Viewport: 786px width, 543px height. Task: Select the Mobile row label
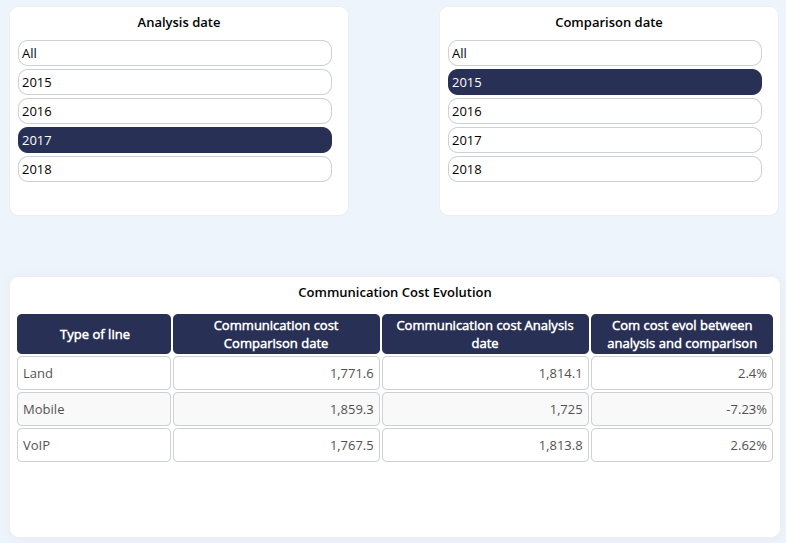click(x=94, y=409)
